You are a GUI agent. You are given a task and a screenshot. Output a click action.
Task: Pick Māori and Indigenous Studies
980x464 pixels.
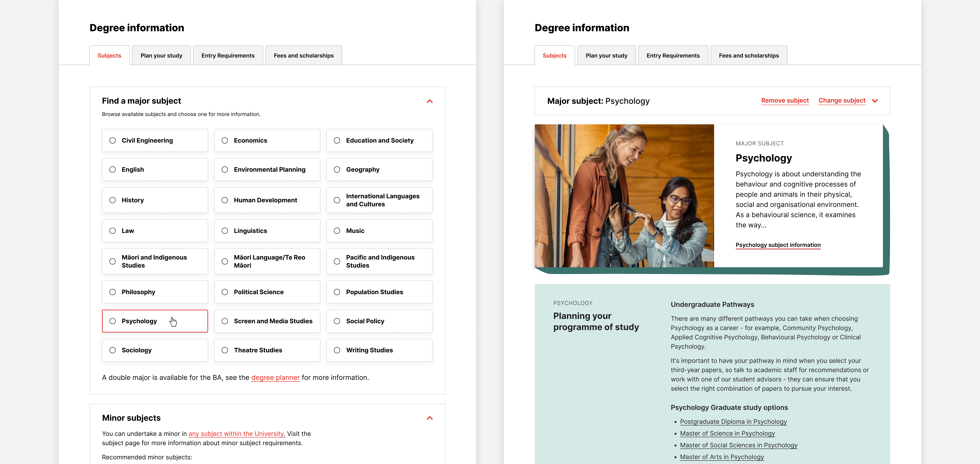(x=155, y=262)
